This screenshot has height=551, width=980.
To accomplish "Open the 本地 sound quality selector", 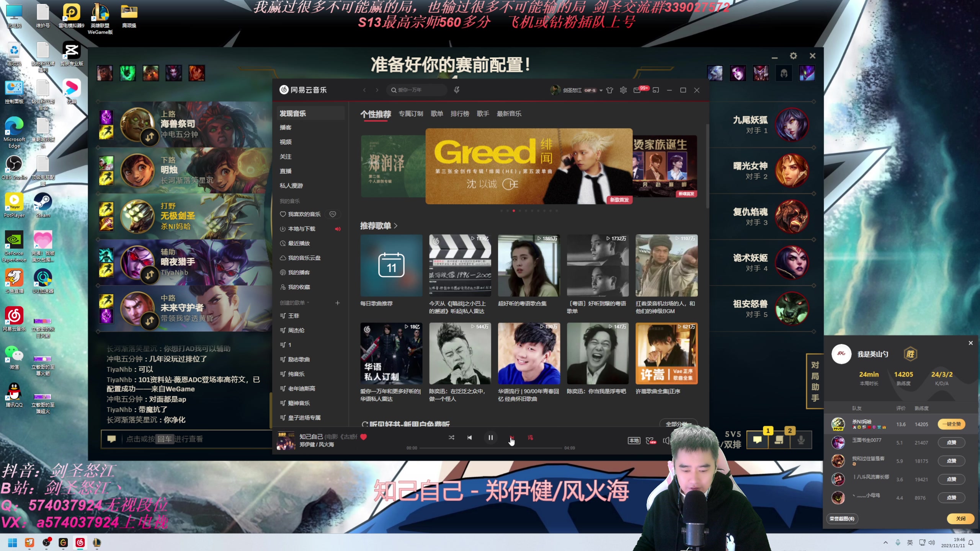I will coord(634,441).
